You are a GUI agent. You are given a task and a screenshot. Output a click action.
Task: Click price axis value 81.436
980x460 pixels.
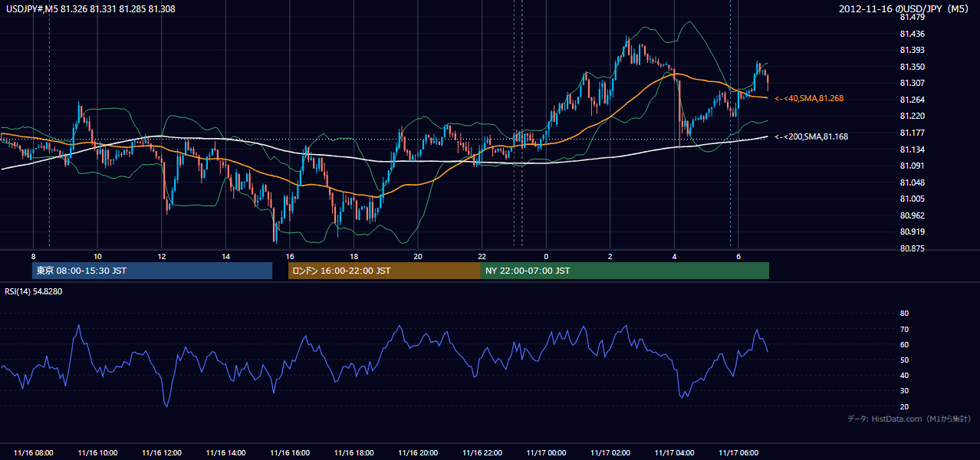[913, 34]
